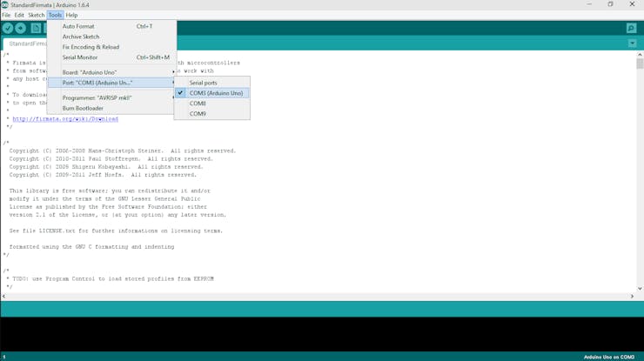Close the open Tools menu

point(55,15)
